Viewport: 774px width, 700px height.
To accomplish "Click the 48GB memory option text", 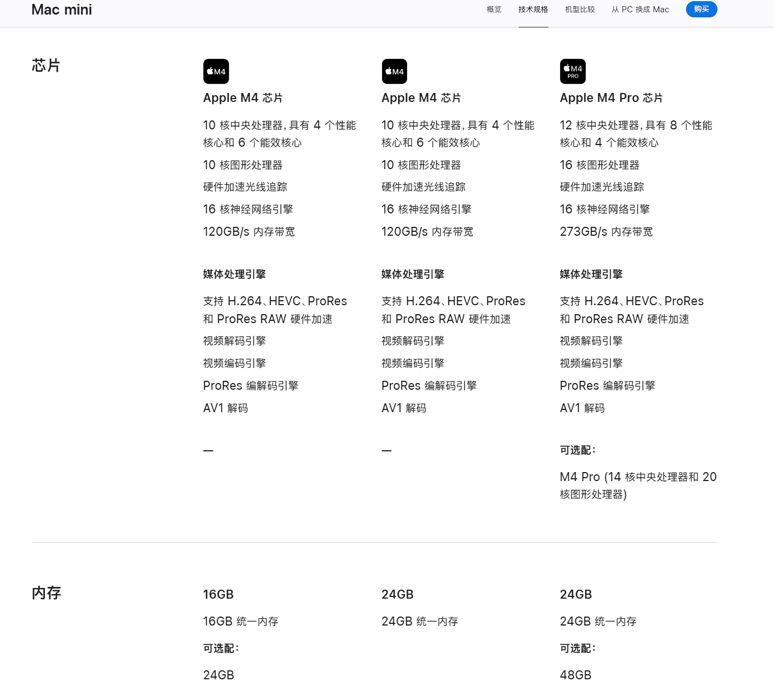I will pos(576,675).
